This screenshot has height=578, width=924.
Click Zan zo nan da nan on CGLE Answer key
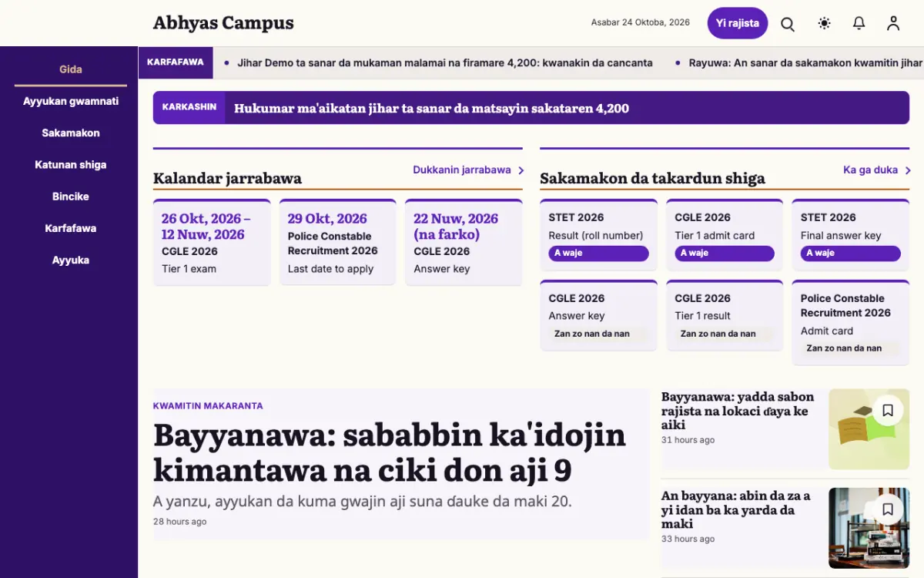pyautogui.click(x=598, y=334)
